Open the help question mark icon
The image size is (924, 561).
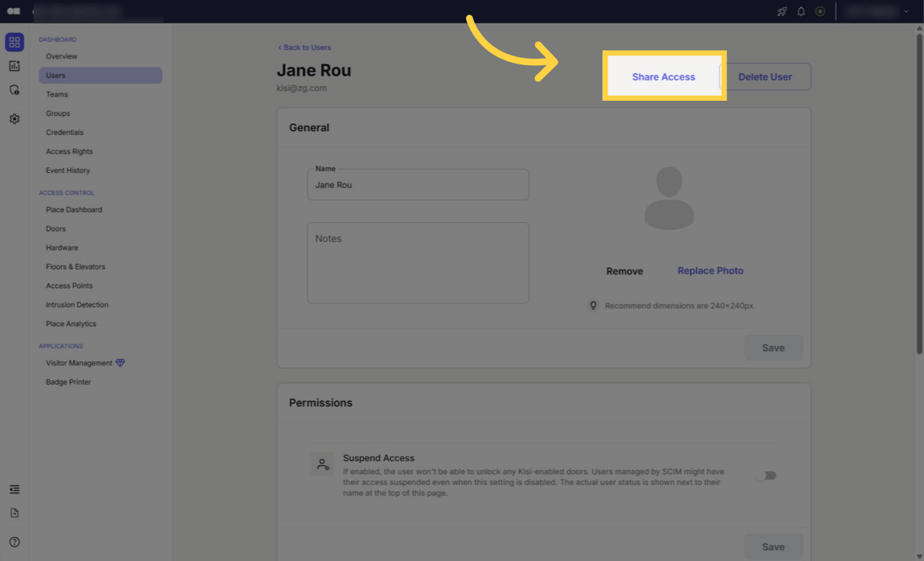(14, 542)
